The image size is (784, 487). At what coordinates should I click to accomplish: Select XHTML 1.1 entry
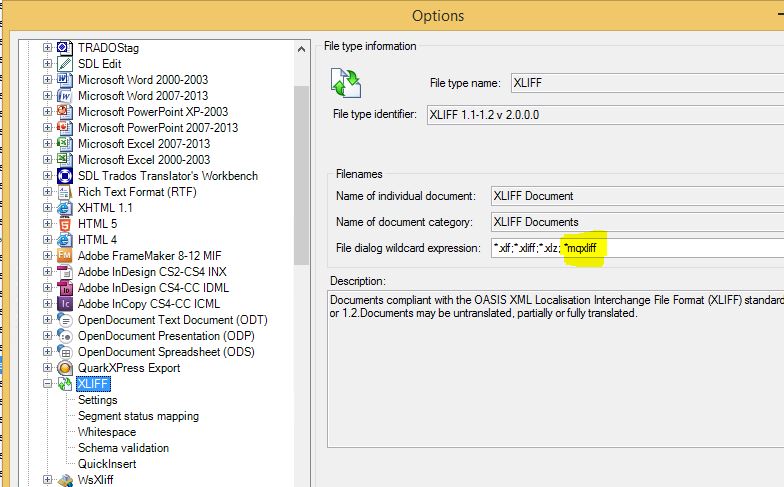click(105, 208)
